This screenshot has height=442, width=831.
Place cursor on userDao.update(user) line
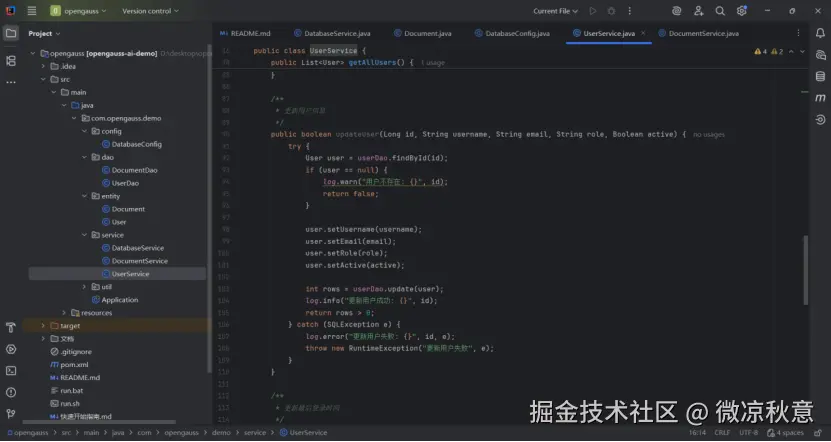coord(374,289)
